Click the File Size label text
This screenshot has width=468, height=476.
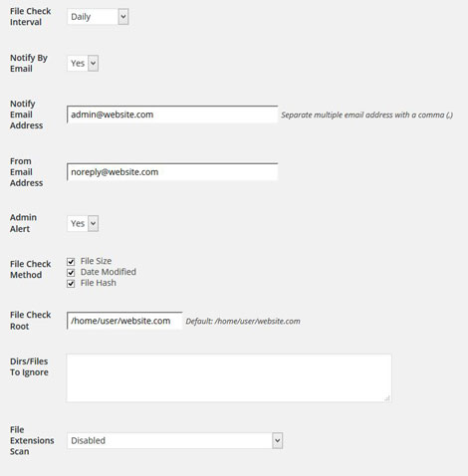tap(96, 261)
